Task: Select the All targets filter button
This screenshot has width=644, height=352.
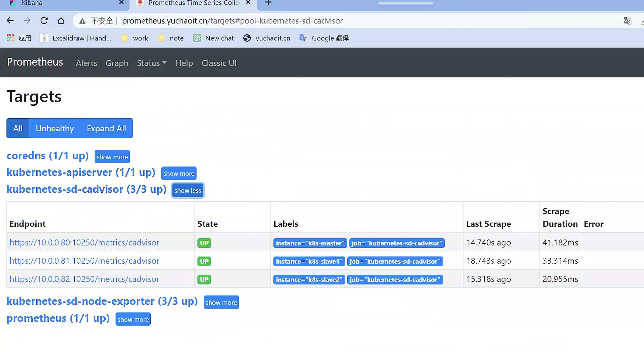Action: point(18,128)
